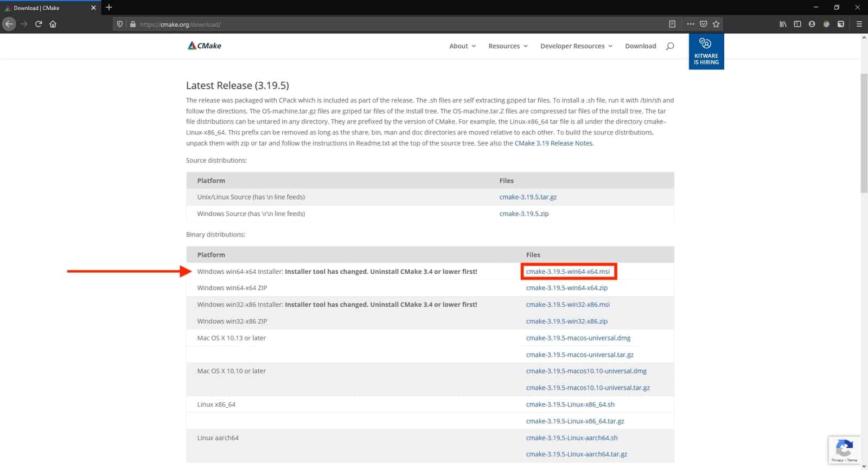Viewport: 868px width, 470px height.
Task: Close the Download | CMake tab
Action: (x=93, y=8)
